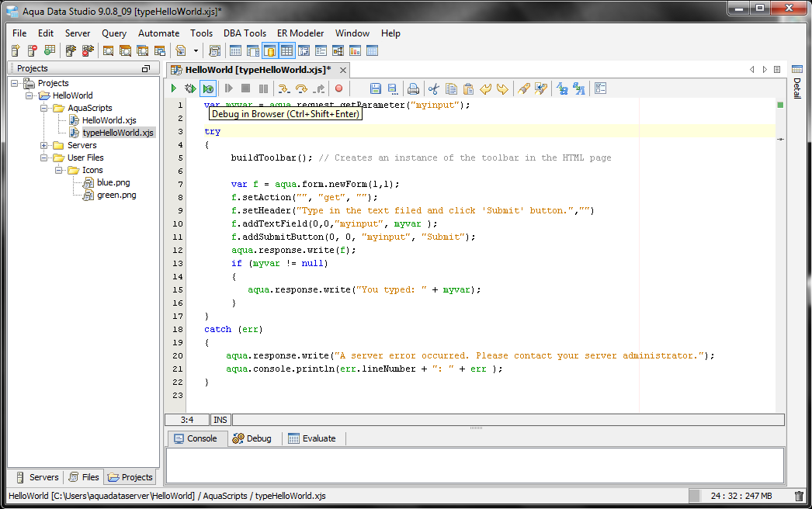Open the dropdown arrow in main toolbar

(196, 51)
